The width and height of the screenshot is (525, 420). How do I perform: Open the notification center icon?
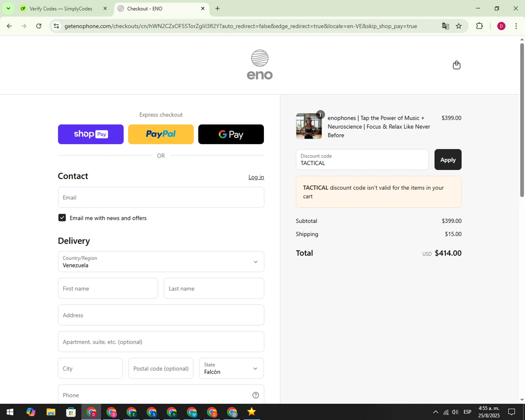pos(512,412)
